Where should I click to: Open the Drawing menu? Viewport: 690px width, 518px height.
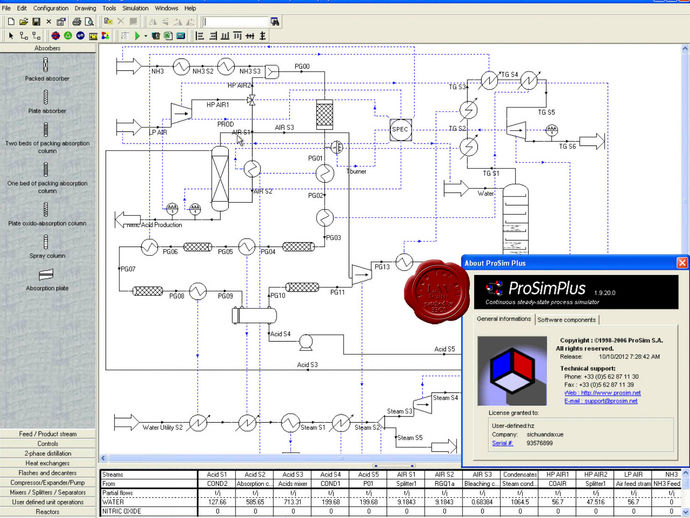(x=85, y=8)
